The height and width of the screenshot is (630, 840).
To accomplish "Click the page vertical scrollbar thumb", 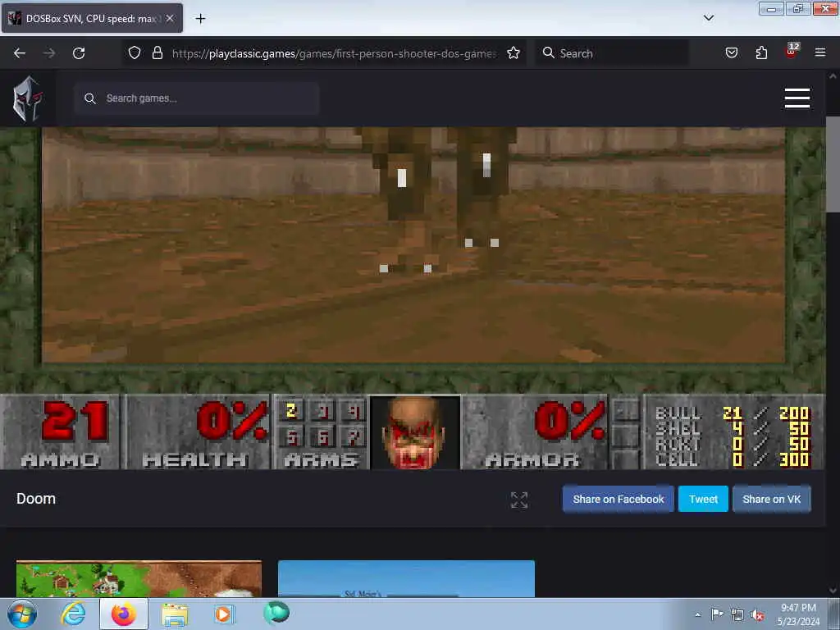I will pos(833,164).
